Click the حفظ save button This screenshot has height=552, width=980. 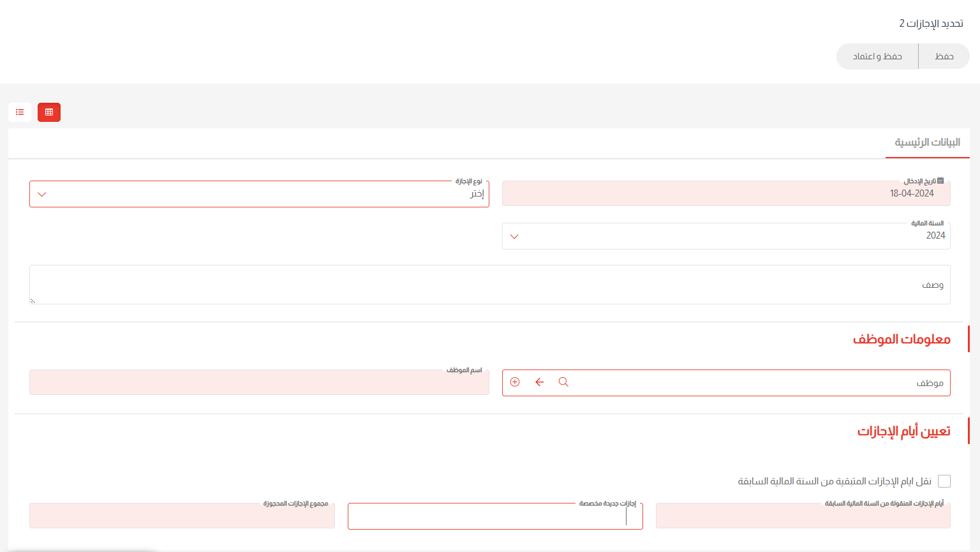point(944,56)
